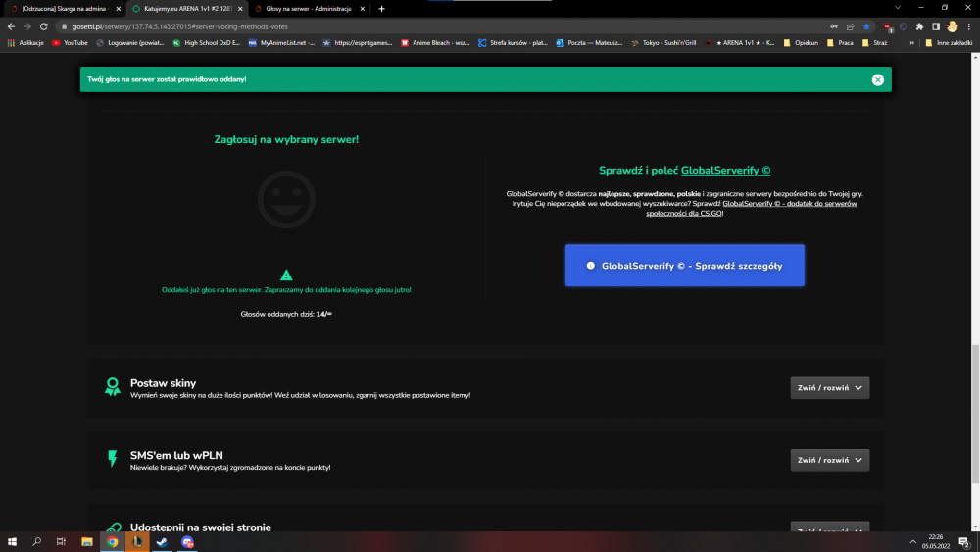Open League of Legends from taskbar
This screenshot has width=980, height=552.
(x=137, y=542)
